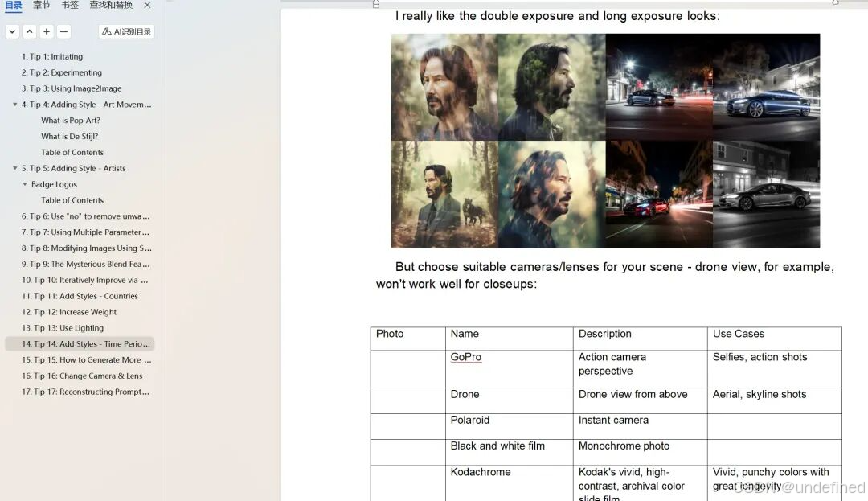Jump to Tip 11: Add Styles - Countries
868x501 pixels.
point(80,296)
